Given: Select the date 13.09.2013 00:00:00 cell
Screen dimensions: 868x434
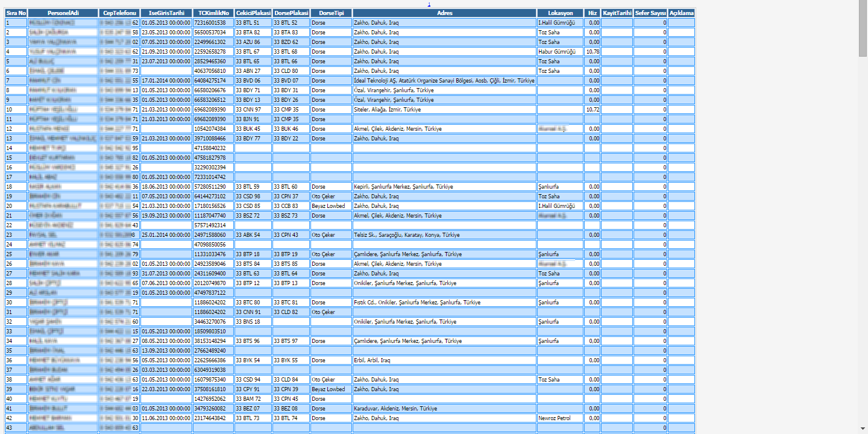Looking at the screenshot, I should tap(166, 351).
